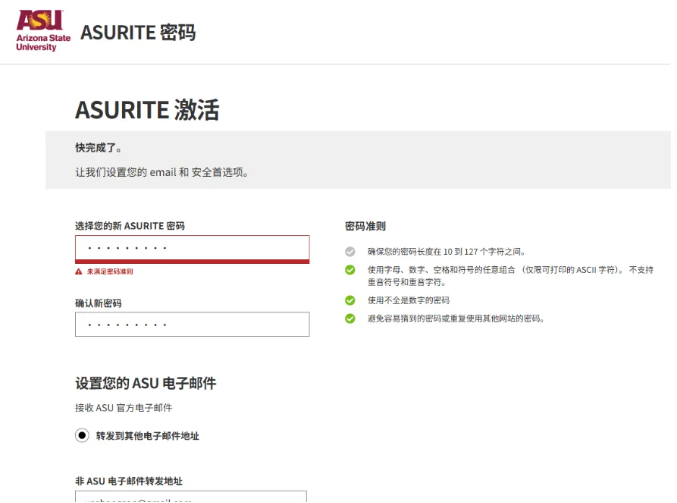The height and width of the screenshot is (503, 677).
Task: Click the 让我们设置您的 email 和 安全首选项 text
Action: (x=161, y=172)
